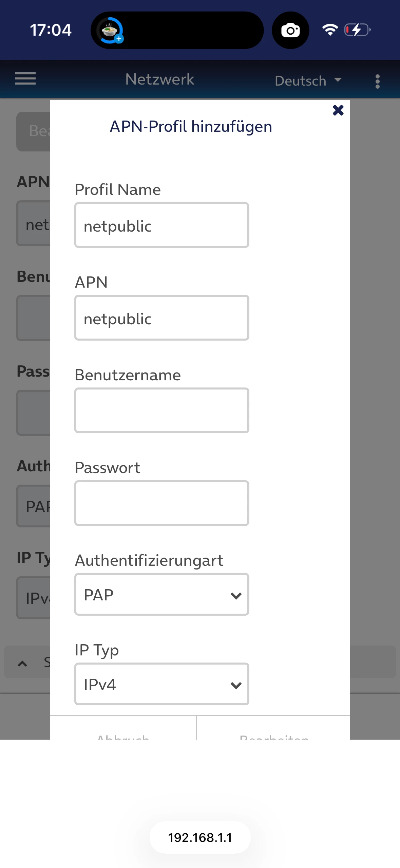Click the APN input field
This screenshot has height=868, width=400.
click(x=162, y=318)
